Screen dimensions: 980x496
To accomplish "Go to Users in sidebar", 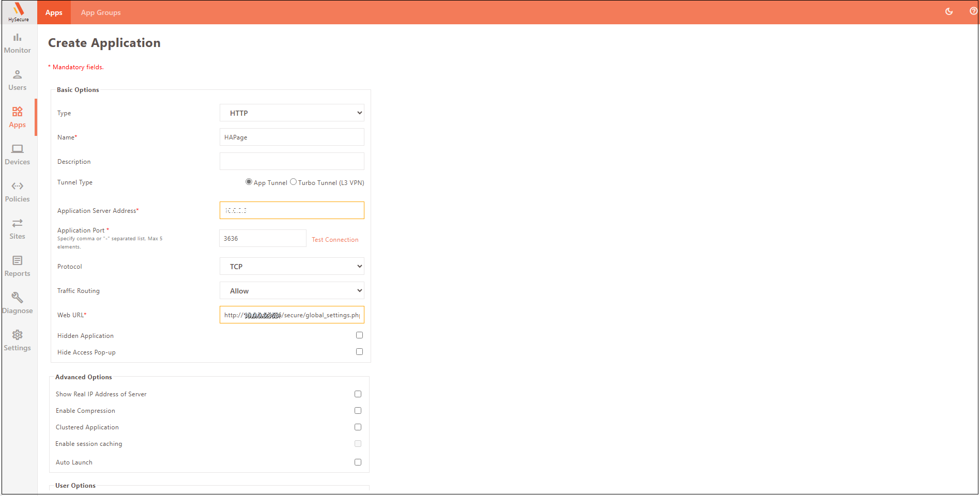I will (x=18, y=75).
